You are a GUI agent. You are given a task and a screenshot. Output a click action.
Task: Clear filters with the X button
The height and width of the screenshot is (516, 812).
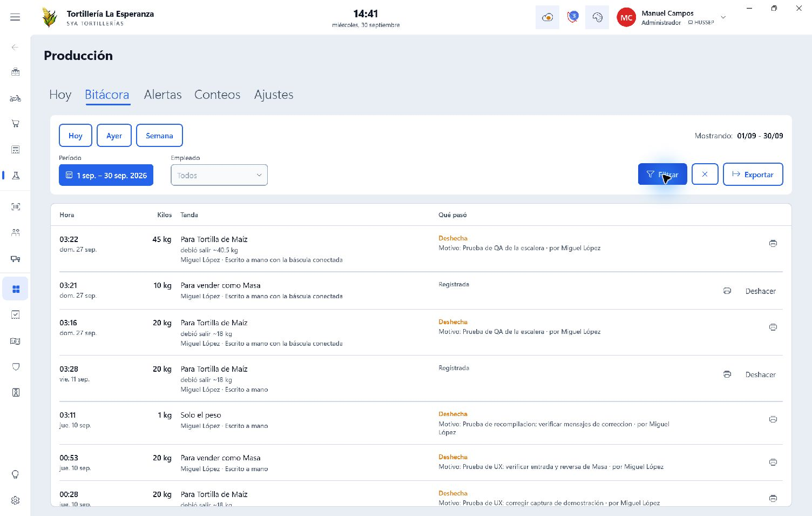pyautogui.click(x=705, y=174)
